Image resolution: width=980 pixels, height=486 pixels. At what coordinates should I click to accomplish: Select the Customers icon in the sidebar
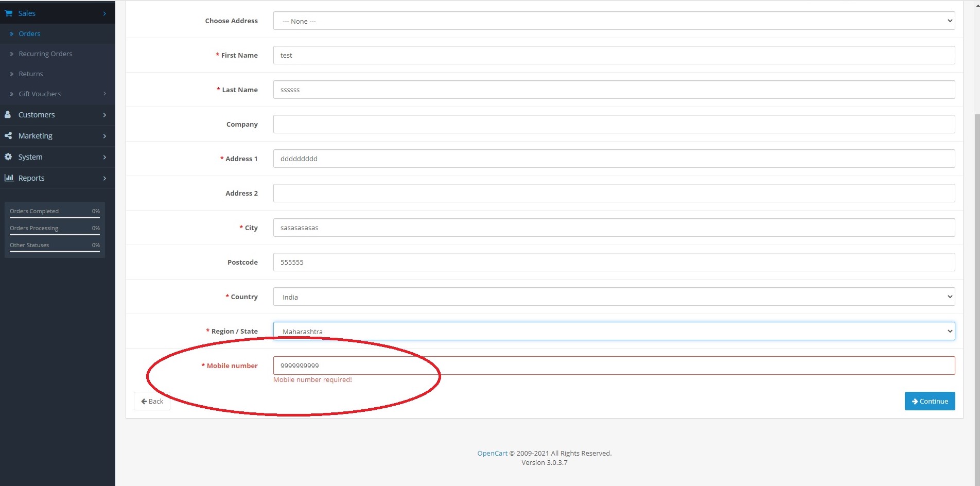pos(7,114)
